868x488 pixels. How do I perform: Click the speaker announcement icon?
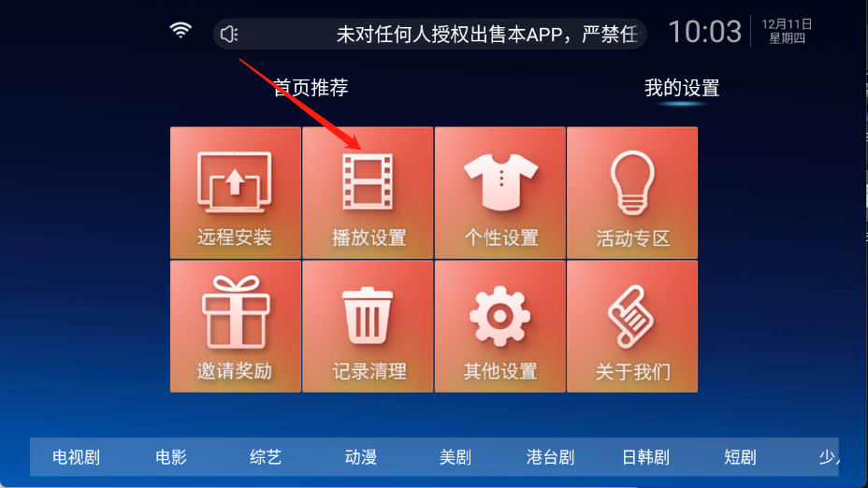pos(229,35)
